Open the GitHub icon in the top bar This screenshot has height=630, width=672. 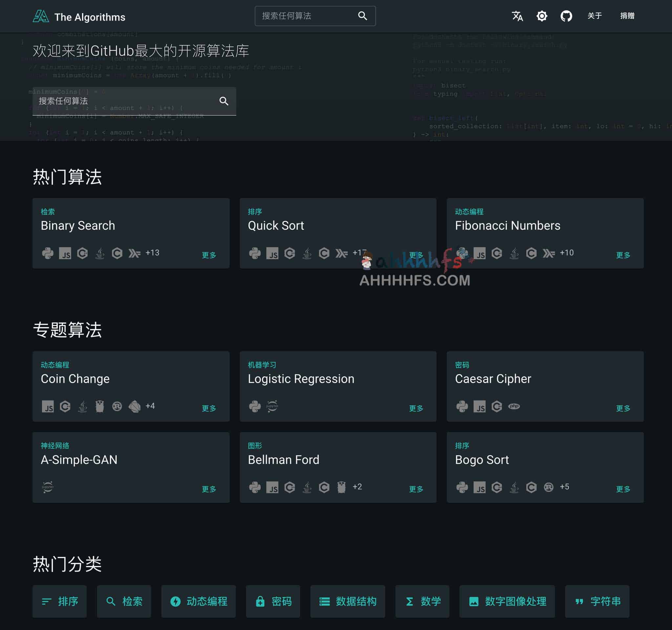567,16
